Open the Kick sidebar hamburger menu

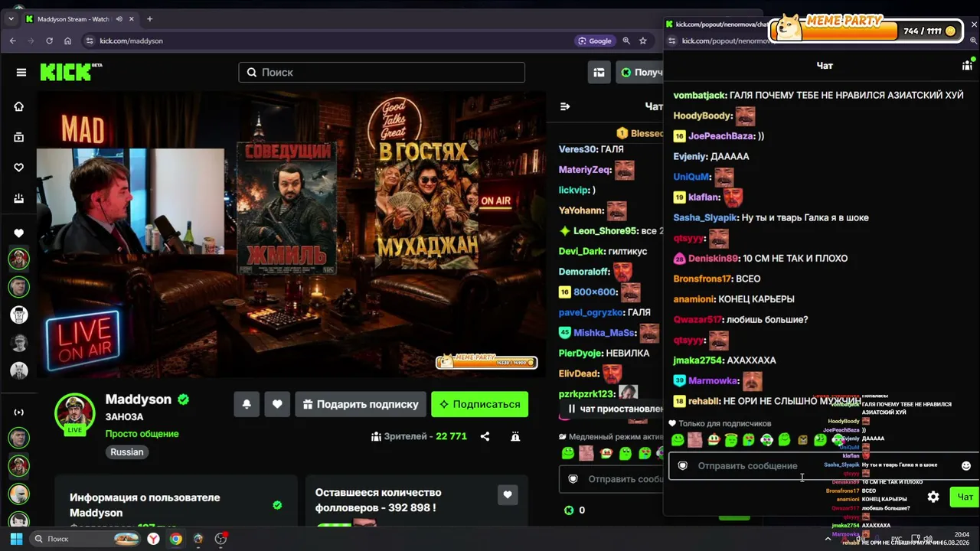tap(21, 72)
